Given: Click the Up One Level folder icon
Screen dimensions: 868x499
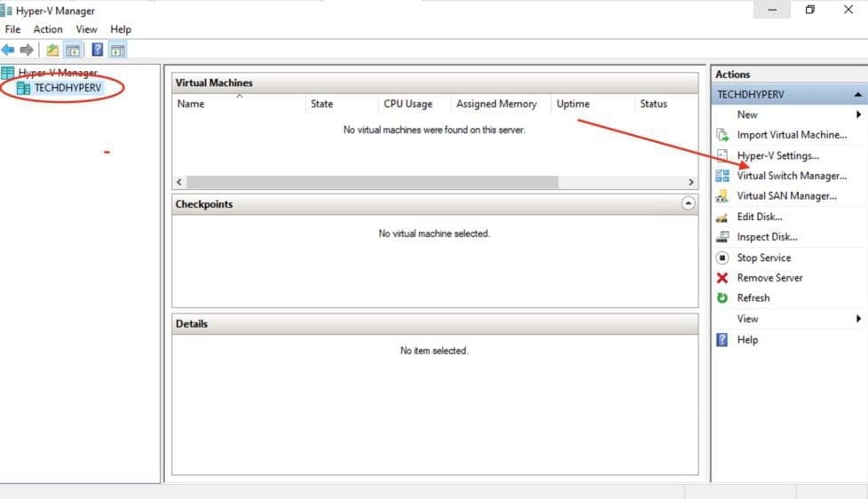Looking at the screenshot, I should [x=52, y=50].
